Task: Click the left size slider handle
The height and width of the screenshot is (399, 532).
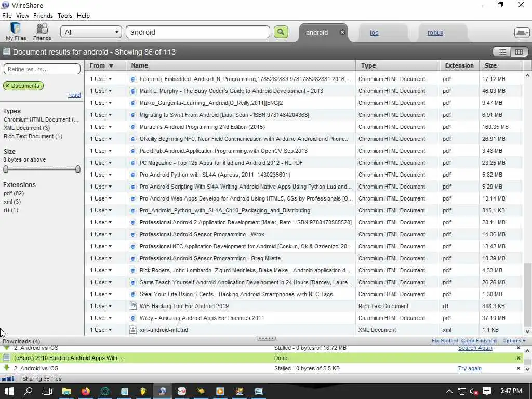Action: coord(6,169)
